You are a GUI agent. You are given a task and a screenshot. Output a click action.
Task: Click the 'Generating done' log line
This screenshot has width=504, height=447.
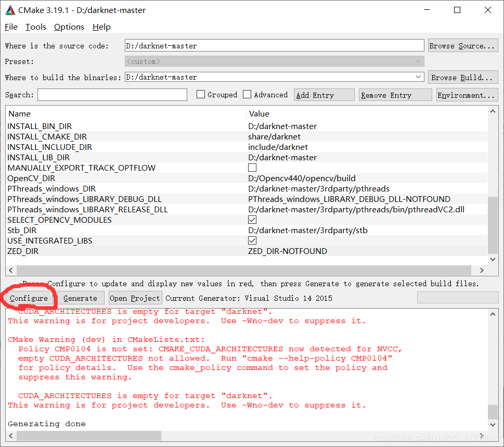point(47,424)
